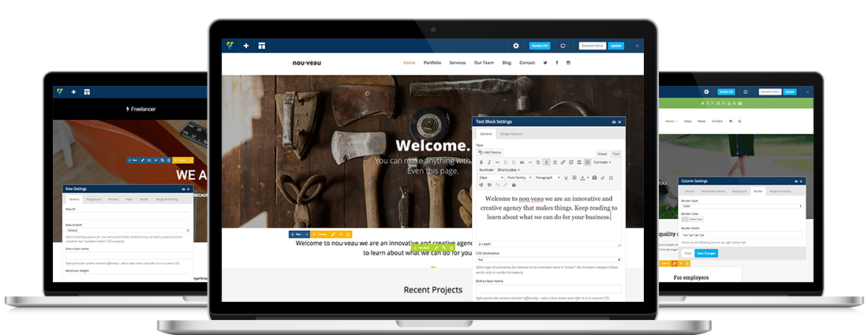
Task: Toggle visibility eye in Text Block Settings header
Action: click(x=614, y=122)
